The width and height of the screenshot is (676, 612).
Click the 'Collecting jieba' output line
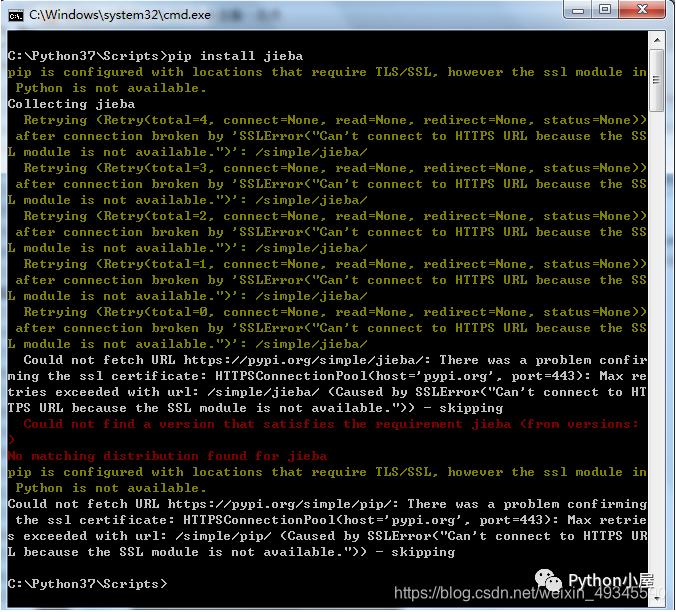[72, 104]
